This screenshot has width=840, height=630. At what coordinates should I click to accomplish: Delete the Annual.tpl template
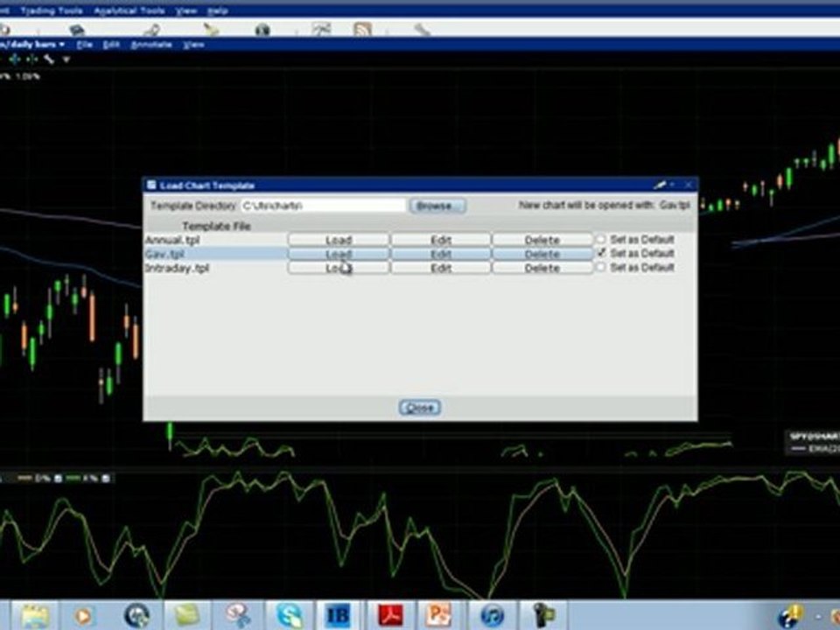[x=542, y=240]
